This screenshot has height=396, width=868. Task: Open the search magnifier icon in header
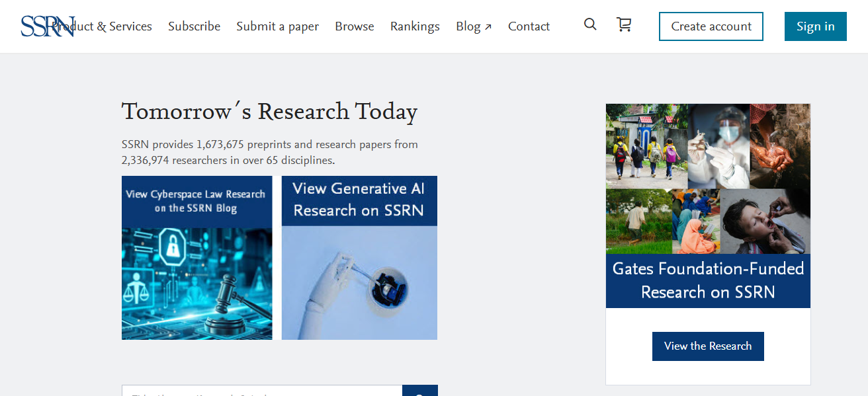[x=590, y=24]
